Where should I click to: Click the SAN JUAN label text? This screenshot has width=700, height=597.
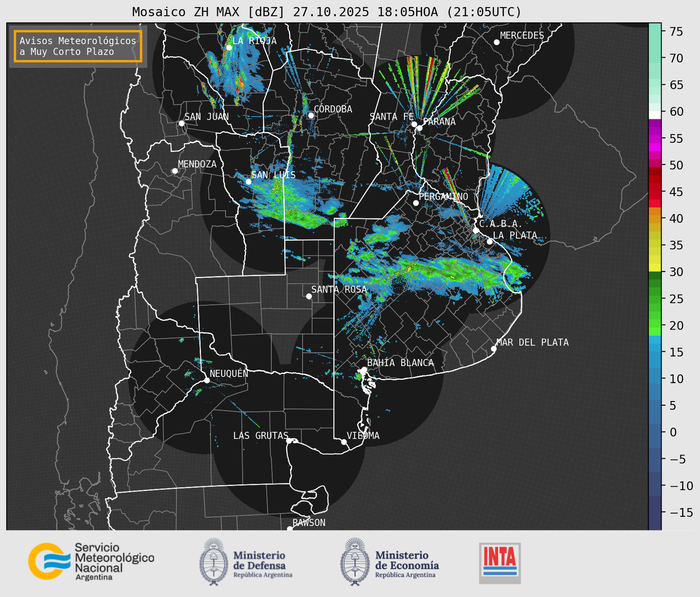(207, 117)
